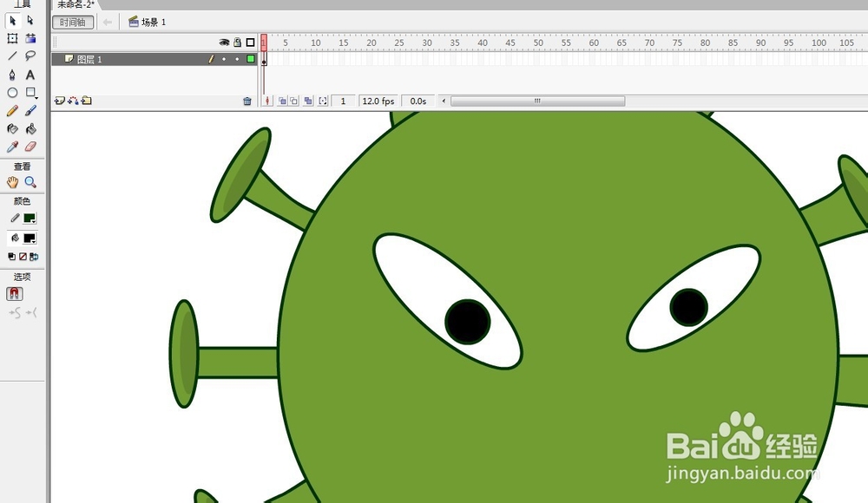Open Modify Onion Markers menu
Viewport: 868px width, 503px height.
[323, 101]
